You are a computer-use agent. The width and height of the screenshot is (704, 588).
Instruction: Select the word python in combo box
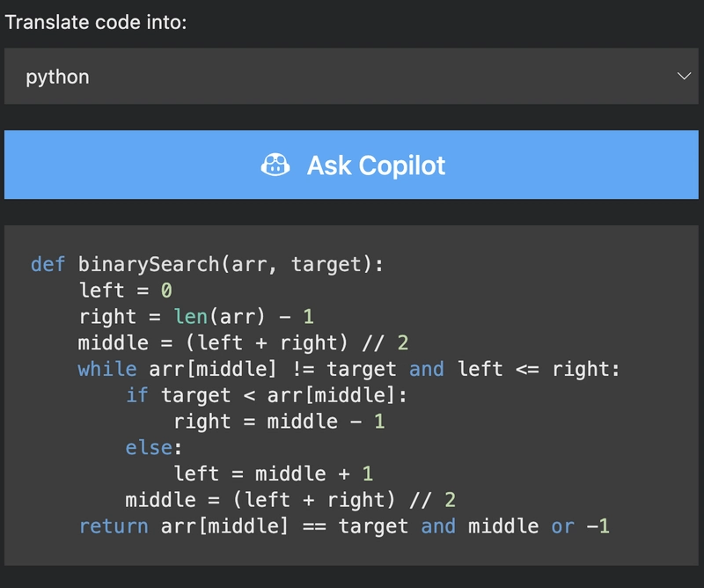pos(57,77)
